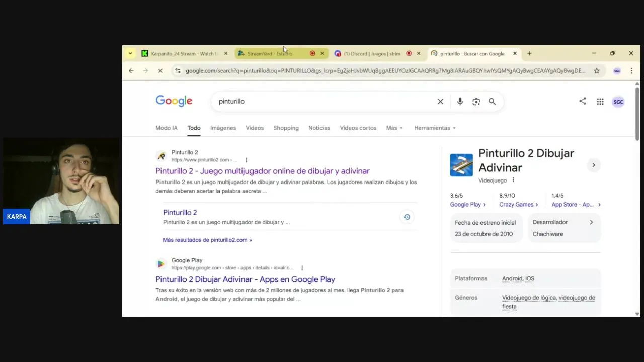Image resolution: width=644 pixels, height=362 pixels.
Task: Open App Store rating link
Action: click(x=576, y=205)
